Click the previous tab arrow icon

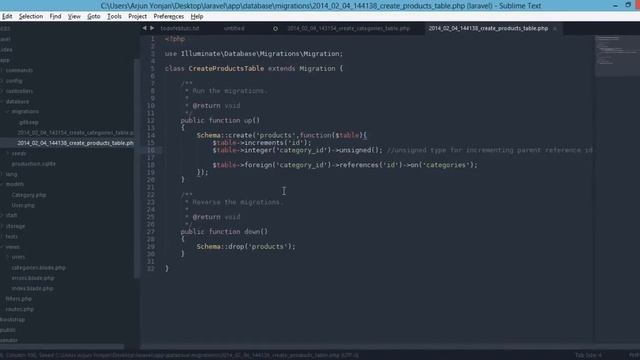click(144, 28)
